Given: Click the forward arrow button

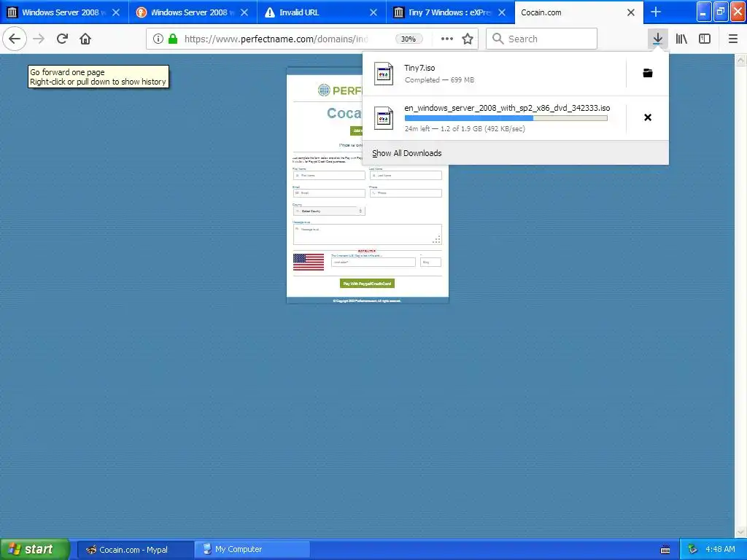Looking at the screenshot, I should (39, 39).
